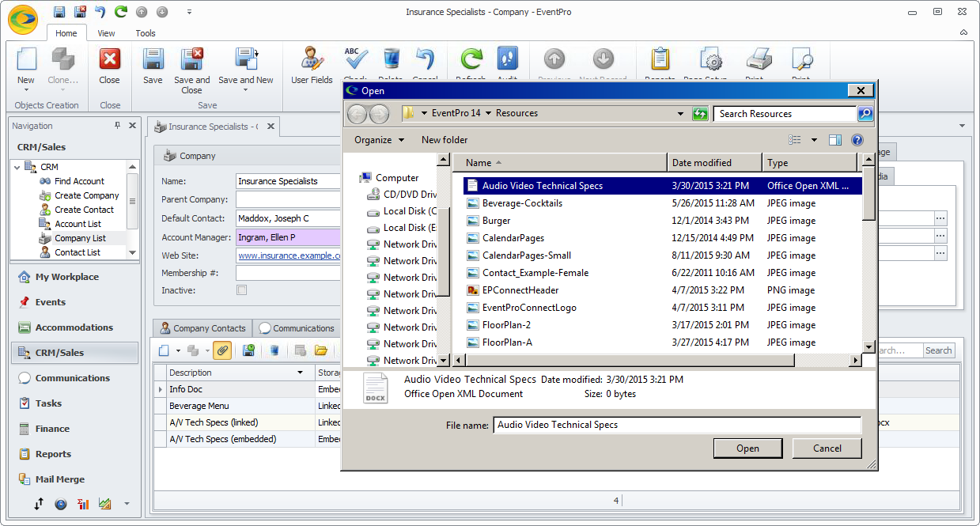
Task: Click the Help question mark in Open dialog
Action: pos(857,140)
